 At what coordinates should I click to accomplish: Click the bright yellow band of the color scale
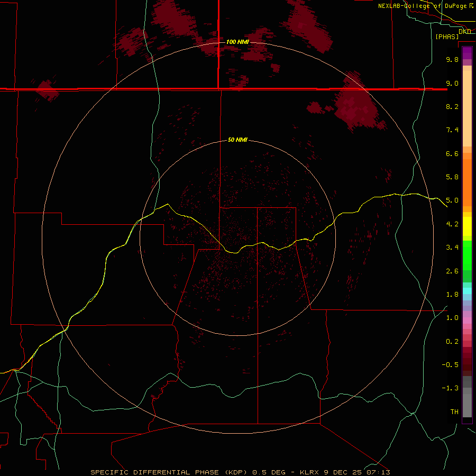click(x=467, y=226)
